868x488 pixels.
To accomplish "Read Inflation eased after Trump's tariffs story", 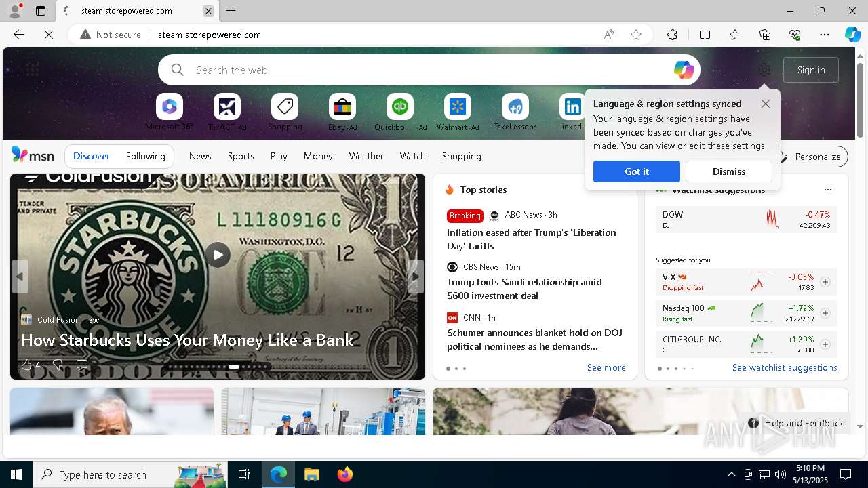I will [532, 239].
